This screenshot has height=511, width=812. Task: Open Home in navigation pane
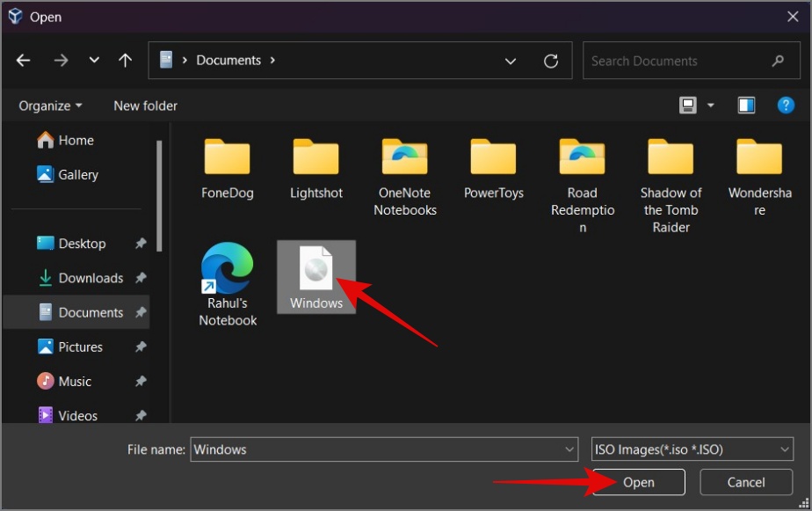(65, 140)
